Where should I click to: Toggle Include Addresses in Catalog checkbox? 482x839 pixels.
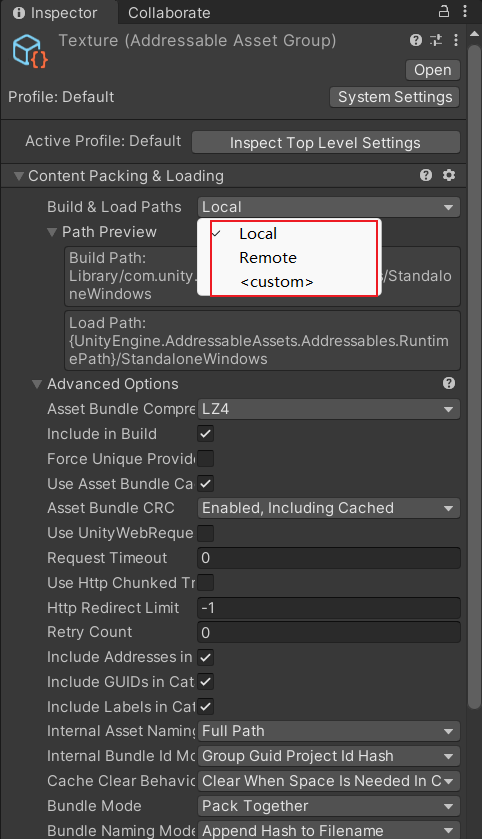click(x=206, y=657)
